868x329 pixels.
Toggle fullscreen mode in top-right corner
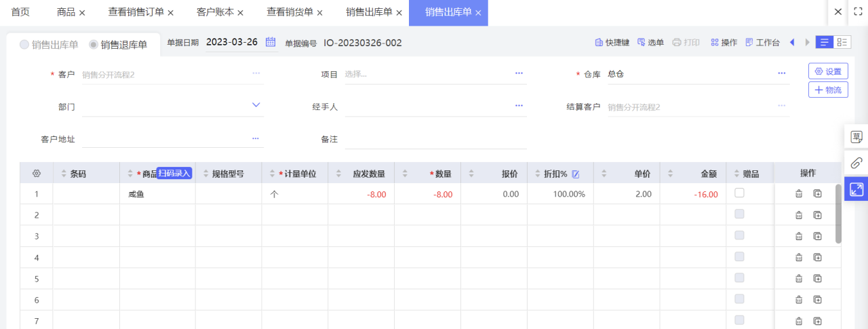click(857, 12)
